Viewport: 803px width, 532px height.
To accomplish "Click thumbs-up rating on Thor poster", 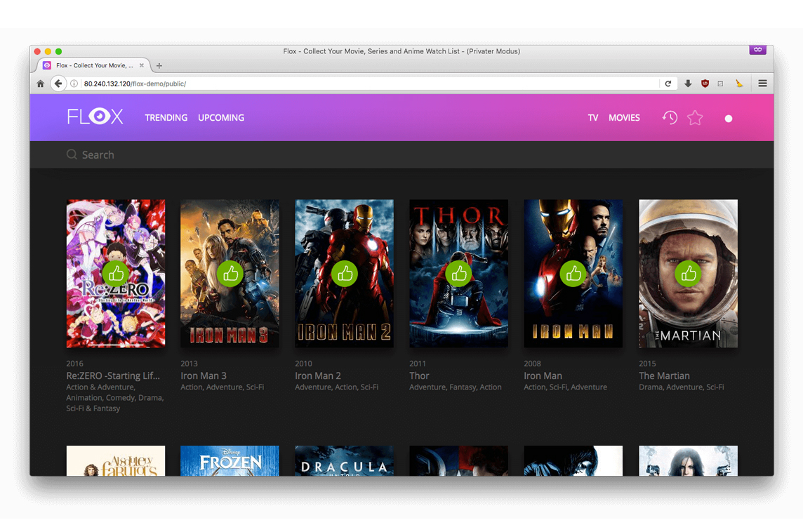I will coord(459,274).
